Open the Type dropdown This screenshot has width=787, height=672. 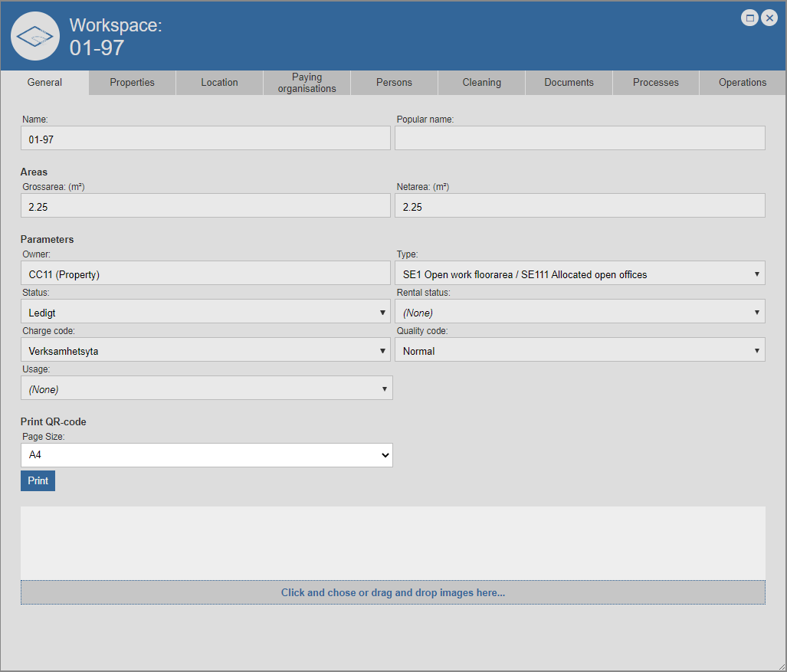click(x=579, y=273)
